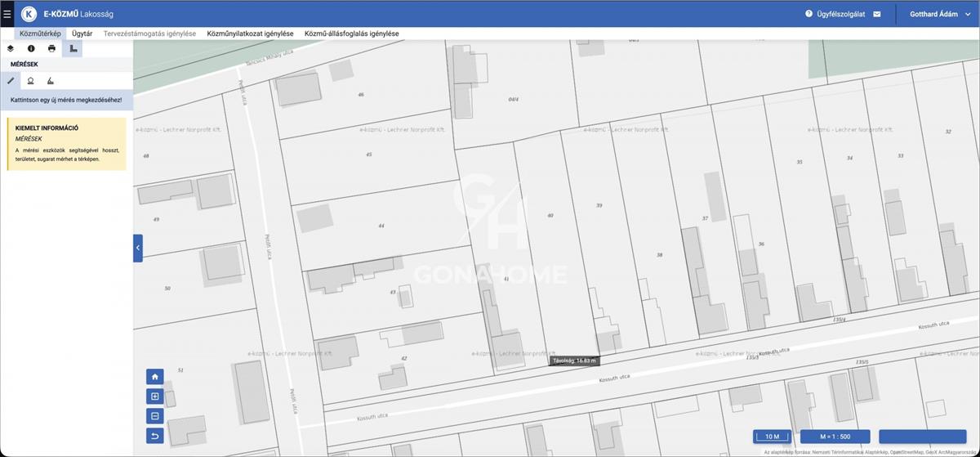The width and height of the screenshot is (980, 457).
Task: Select the distance measuring pencil tool
Action: click(11, 80)
